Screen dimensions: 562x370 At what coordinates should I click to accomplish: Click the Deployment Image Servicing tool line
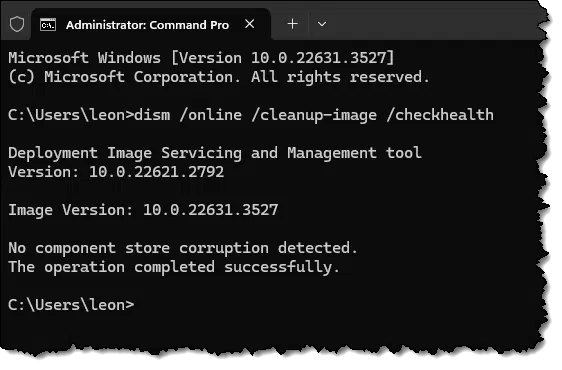tap(215, 153)
